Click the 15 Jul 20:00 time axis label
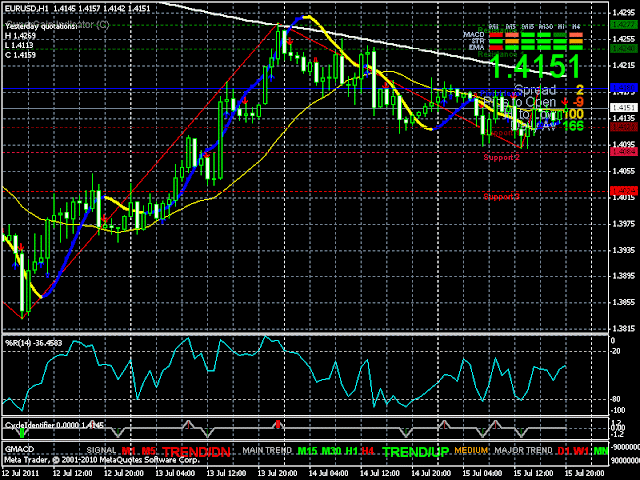 coord(585,473)
